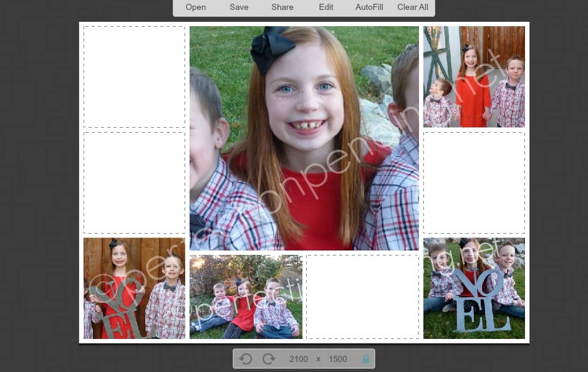Undo with the counter-clockwise arrow icon
This screenshot has width=588, height=372.
(x=246, y=359)
